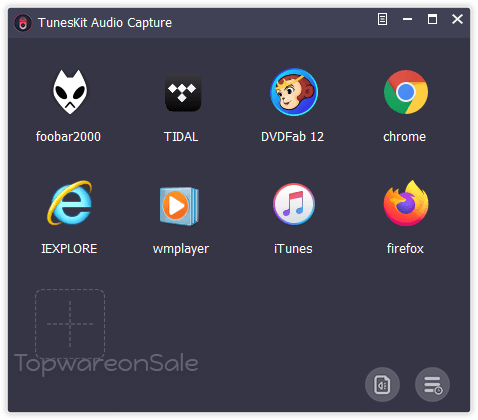478x420 pixels.
Task: Click the TIDAL label text
Action: click(x=181, y=137)
